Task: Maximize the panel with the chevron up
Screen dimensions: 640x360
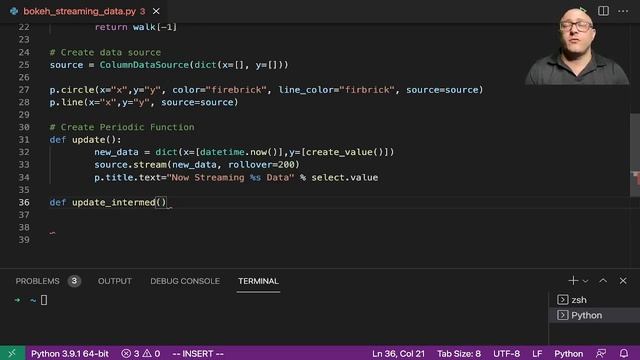Action: [603, 281]
